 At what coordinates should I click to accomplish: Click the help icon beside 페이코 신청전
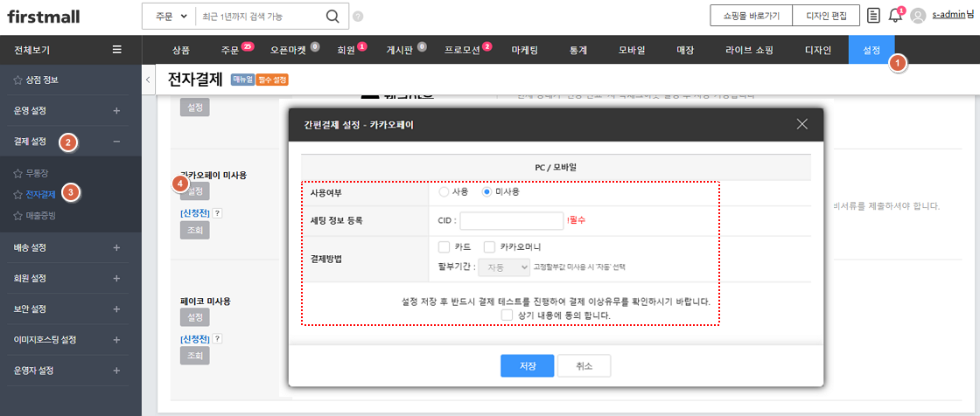click(218, 338)
